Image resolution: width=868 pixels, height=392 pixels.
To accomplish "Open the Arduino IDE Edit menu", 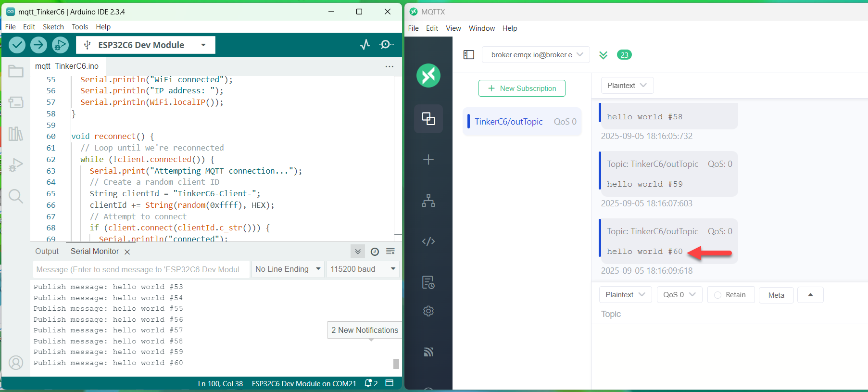I will [29, 27].
